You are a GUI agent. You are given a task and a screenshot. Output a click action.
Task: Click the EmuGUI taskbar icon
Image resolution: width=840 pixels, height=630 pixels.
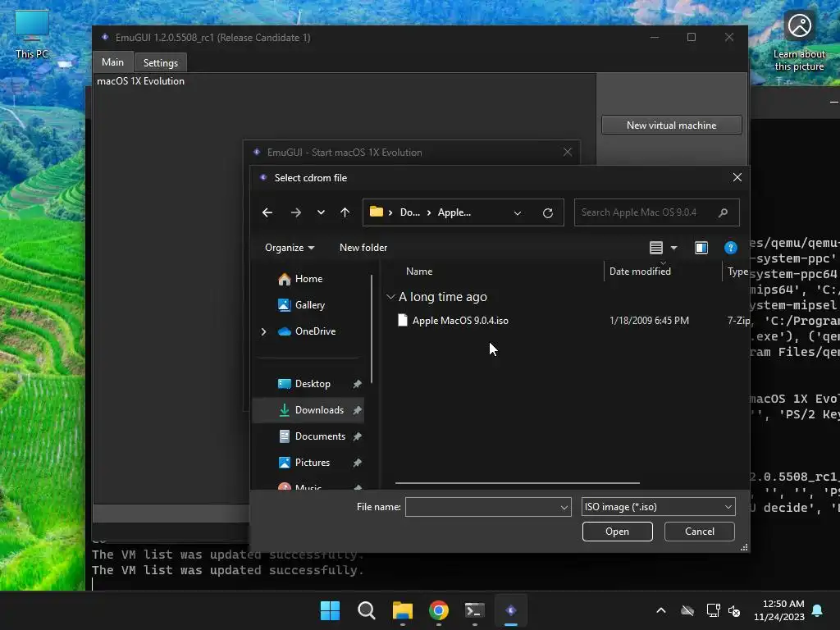(x=511, y=610)
